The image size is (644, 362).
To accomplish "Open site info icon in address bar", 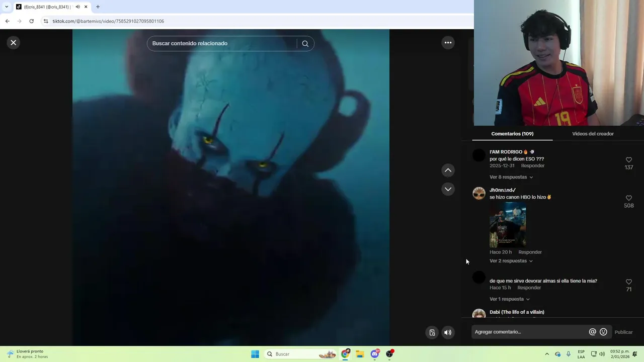I will pyautogui.click(x=46, y=21).
